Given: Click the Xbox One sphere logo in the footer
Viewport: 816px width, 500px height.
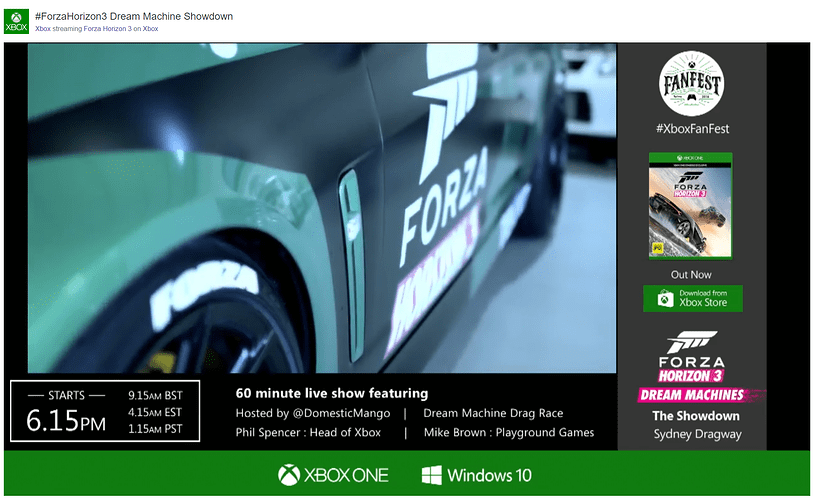Looking at the screenshot, I should pyautogui.click(x=289, y=475).
